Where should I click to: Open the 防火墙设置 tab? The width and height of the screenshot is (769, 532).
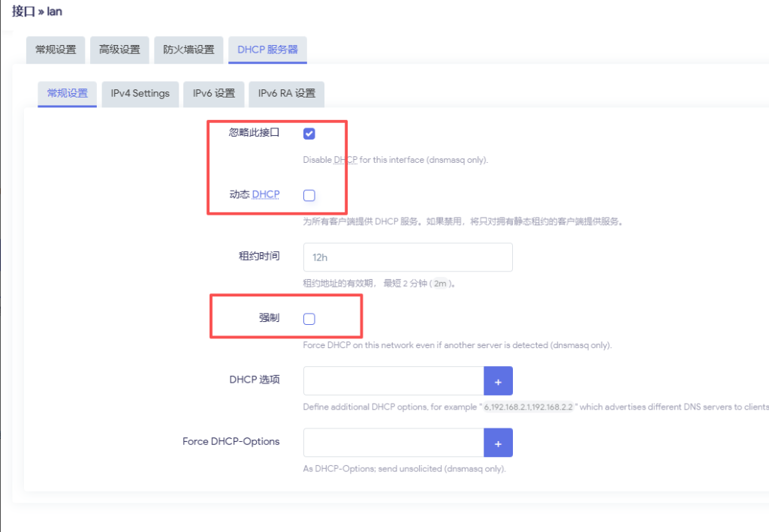click(188, 50)
